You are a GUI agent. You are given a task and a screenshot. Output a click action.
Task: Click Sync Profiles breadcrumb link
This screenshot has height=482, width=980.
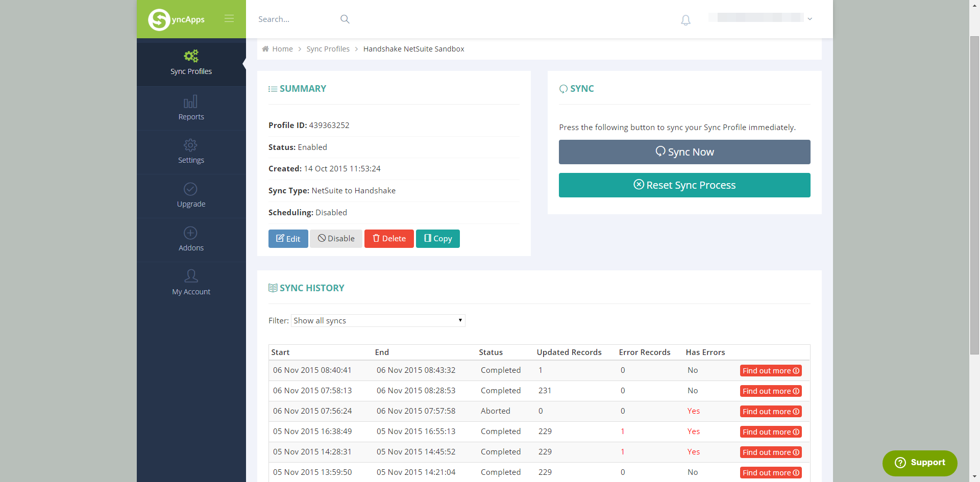(328, 49)
